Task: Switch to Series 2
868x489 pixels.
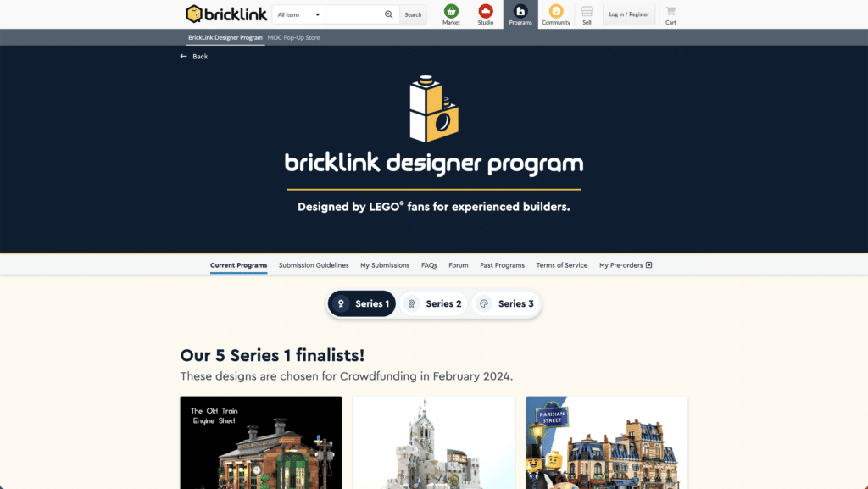Action: 434,303
